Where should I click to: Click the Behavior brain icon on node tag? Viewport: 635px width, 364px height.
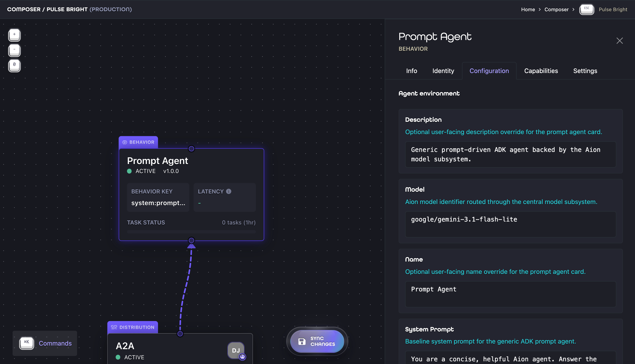pyautogui.click(x=124, y=142)
